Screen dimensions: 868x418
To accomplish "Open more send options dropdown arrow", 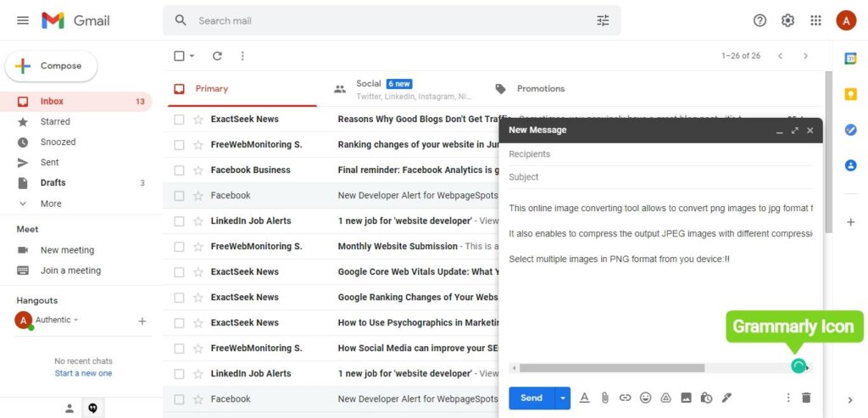I will click(x=563, y=398).
